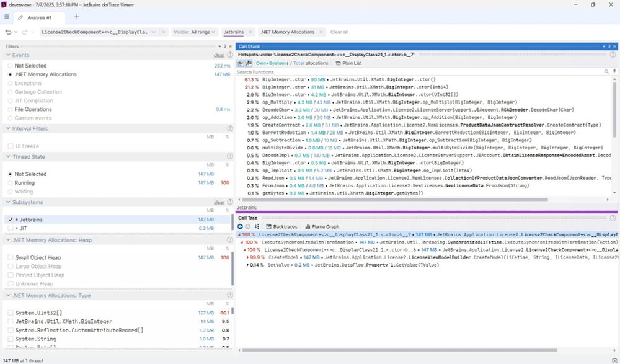Navigate forward in Call Tree
Viewport: 620px width, 364px height.
(248, 227)
